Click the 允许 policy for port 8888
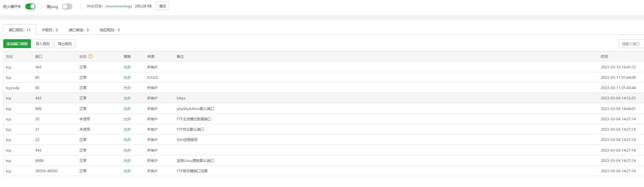Viewport: 644px width, 187px height. click(127, 161)
